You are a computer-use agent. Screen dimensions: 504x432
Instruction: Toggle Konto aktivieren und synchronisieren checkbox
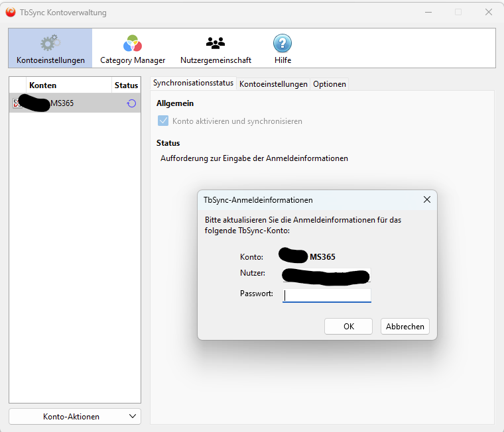click(163, 121)
